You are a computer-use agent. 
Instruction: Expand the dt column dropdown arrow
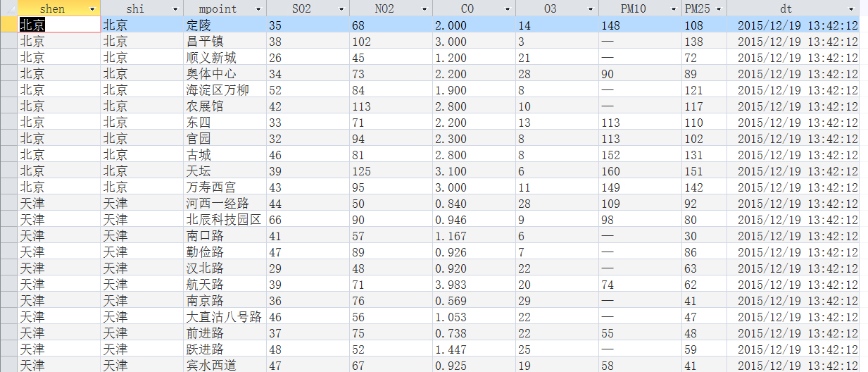(x=852, y=9)
